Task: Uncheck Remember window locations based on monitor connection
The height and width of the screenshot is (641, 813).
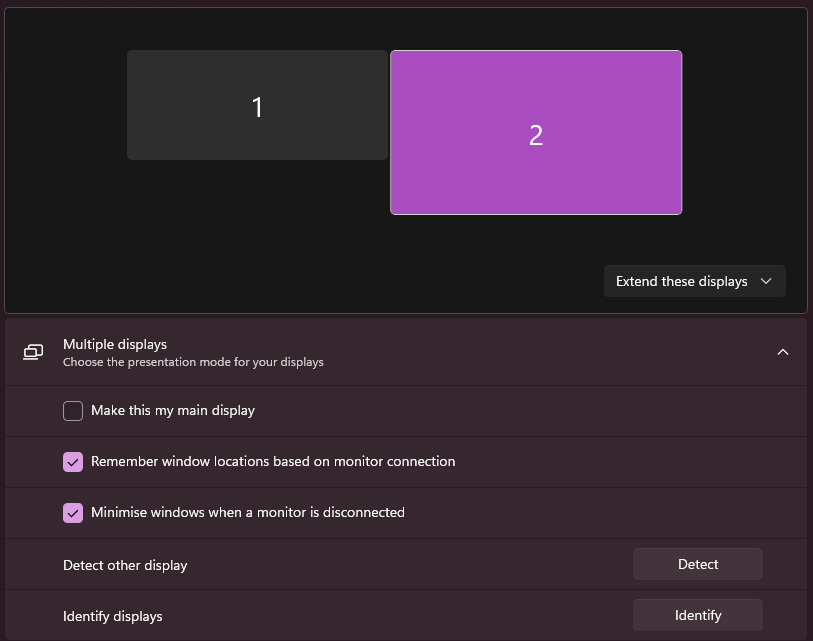Action: coord(73,462)
